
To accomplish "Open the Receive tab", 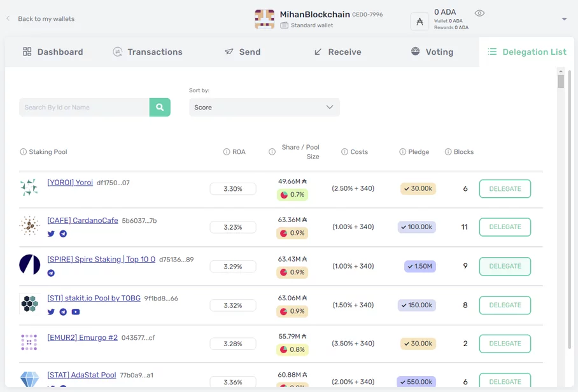I will coord(337,52).
